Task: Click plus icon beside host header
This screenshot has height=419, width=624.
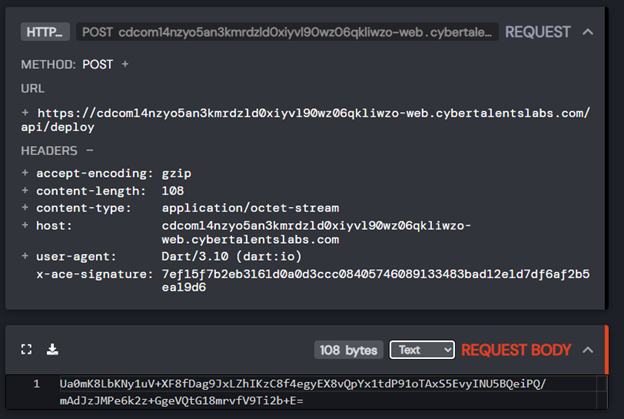Action: coord(25,225)
